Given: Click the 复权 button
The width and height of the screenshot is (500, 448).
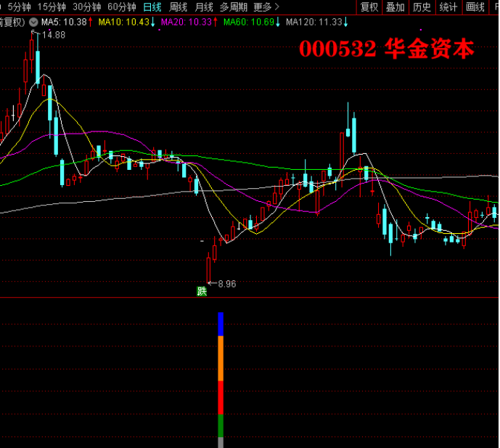Looking at the screenshot, I should pyautogui.click(x=369, y=7).
